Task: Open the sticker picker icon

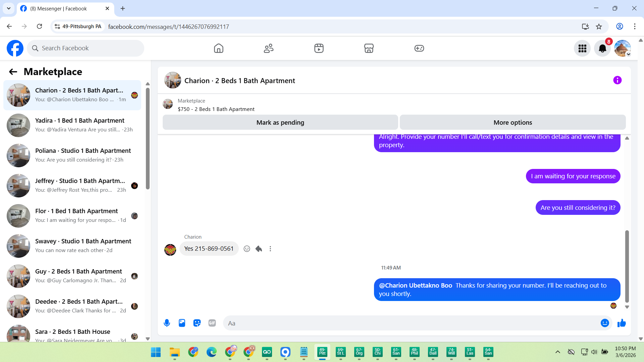Action: [197, 323]
